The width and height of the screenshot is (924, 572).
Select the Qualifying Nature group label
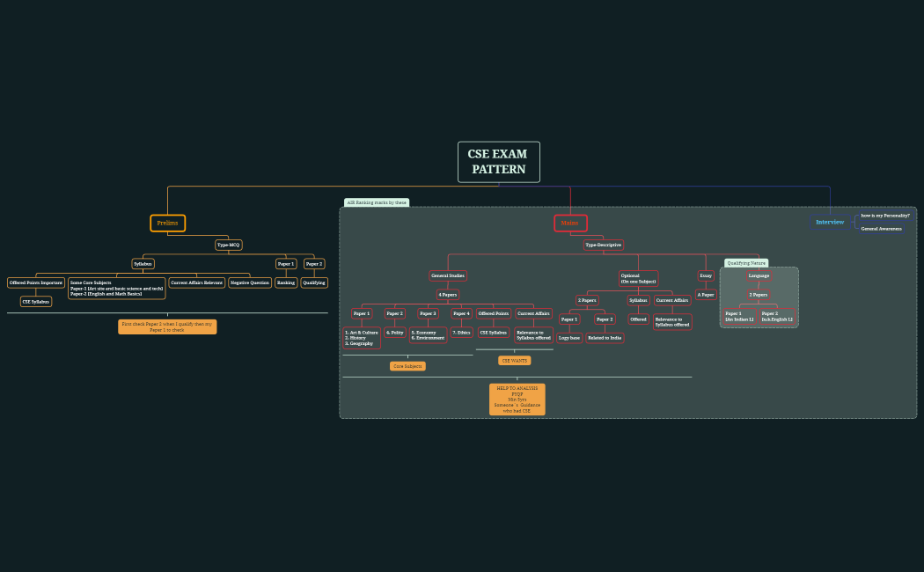744,262
